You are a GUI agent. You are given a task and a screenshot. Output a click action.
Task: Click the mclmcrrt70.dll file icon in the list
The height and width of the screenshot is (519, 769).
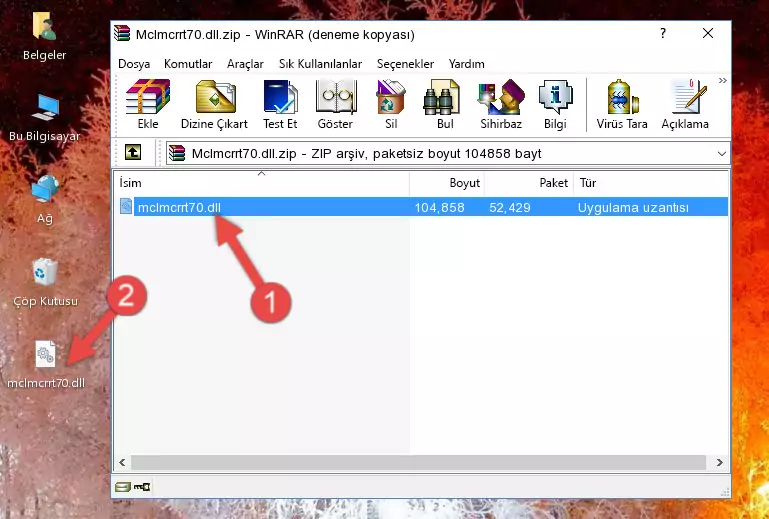tap(126, 207)
